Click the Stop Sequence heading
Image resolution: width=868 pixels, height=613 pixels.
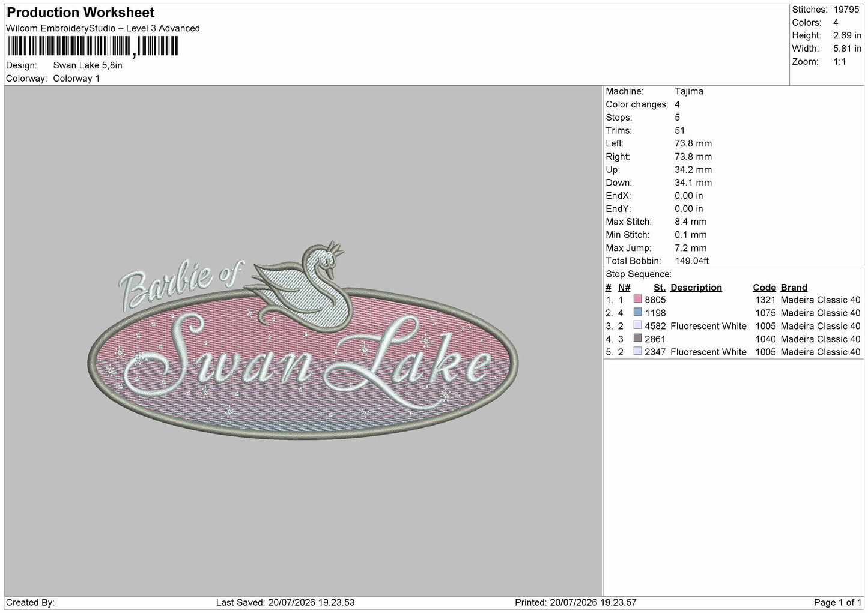click(639, 274)
